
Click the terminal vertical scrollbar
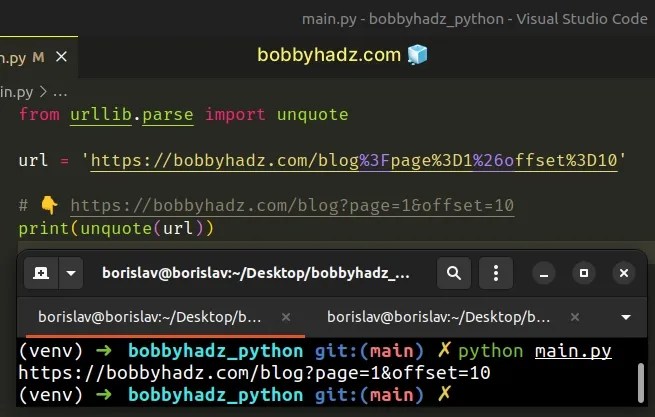click(642, 382)
